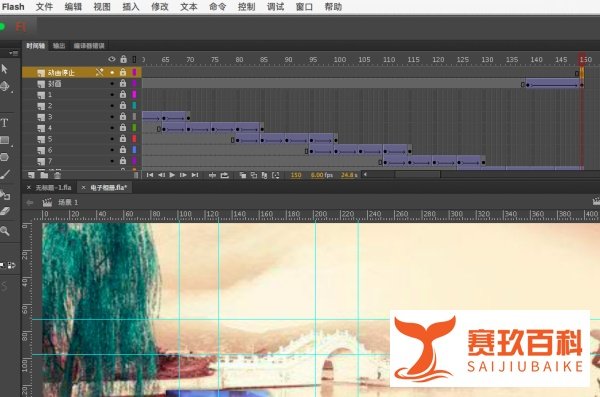
Task: Open Modify Markers dropdown icon
Action: 275,175
